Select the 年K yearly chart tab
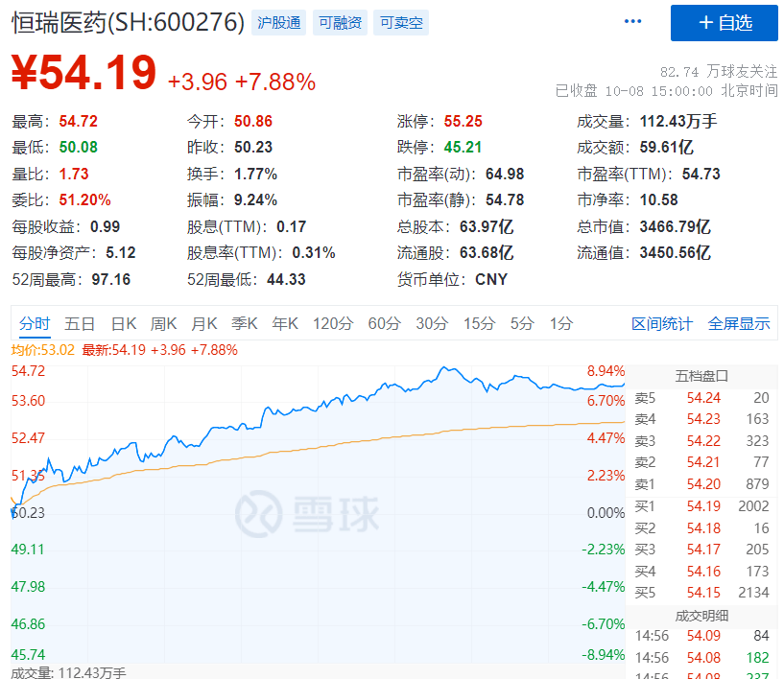The width and height of the screenshot is (784, 679). click(284, 324)
